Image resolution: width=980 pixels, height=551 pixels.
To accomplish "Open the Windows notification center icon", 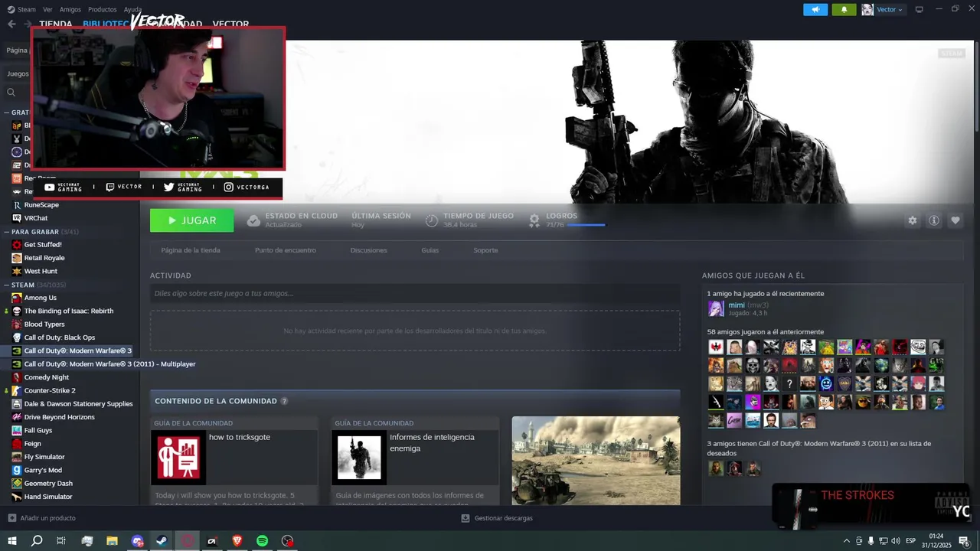I will pyautogui.click(x=964, y=541).
